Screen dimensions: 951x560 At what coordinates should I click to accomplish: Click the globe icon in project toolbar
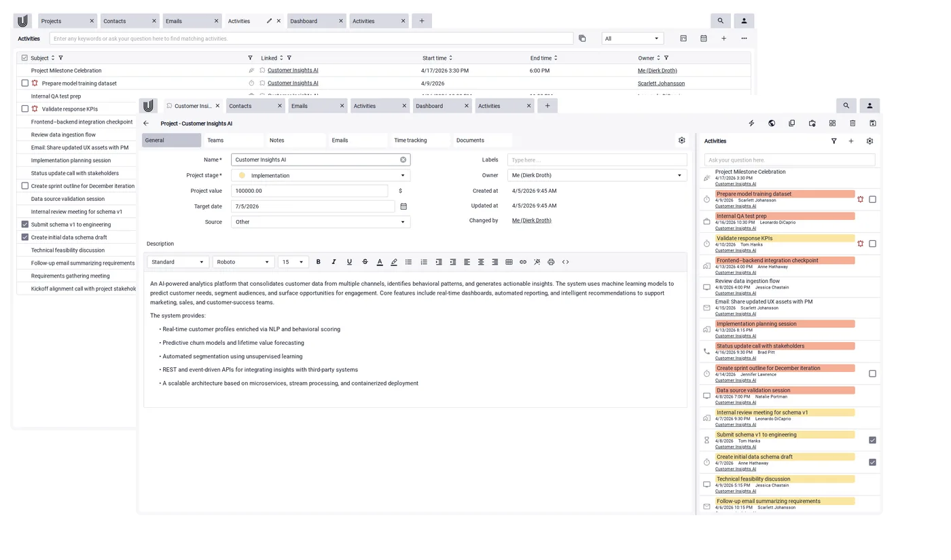click(772, 124)
